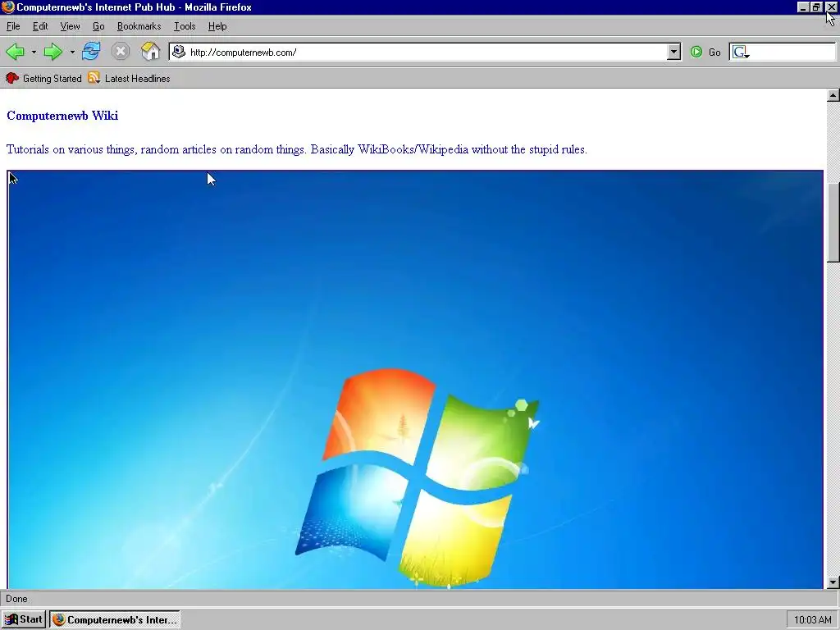Click the Windows 7 wallpaper image
Screen dimensions: 840x630
click(x=415, y=379)
